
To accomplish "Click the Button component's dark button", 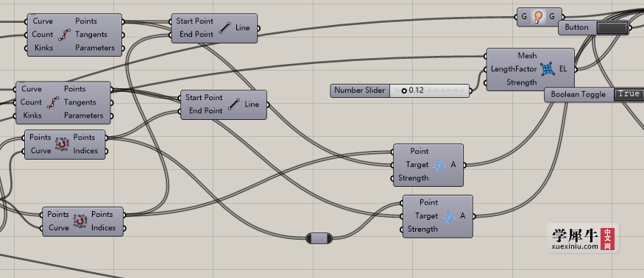I will tap(612, 27).
